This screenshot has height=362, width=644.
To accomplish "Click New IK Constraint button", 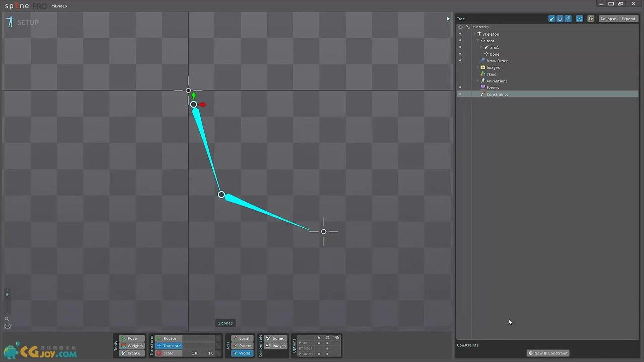I will pyautogui.click(x=548, y=353).
